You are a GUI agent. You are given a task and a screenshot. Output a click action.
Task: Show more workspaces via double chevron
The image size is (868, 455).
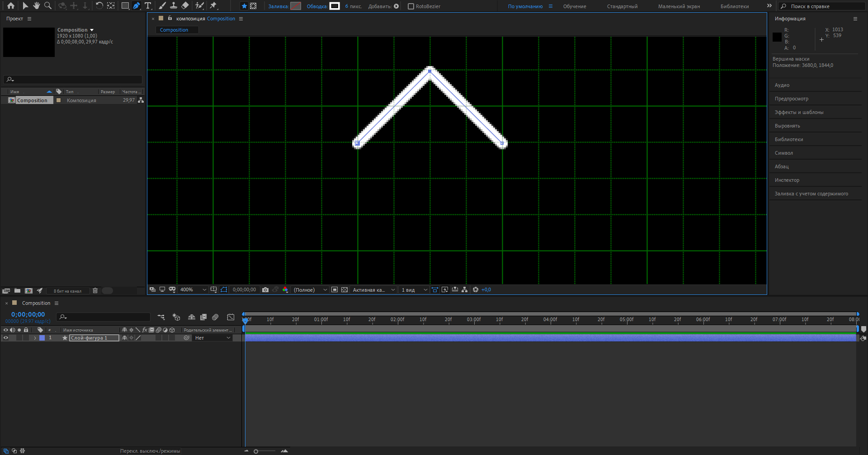pos(769,6)
